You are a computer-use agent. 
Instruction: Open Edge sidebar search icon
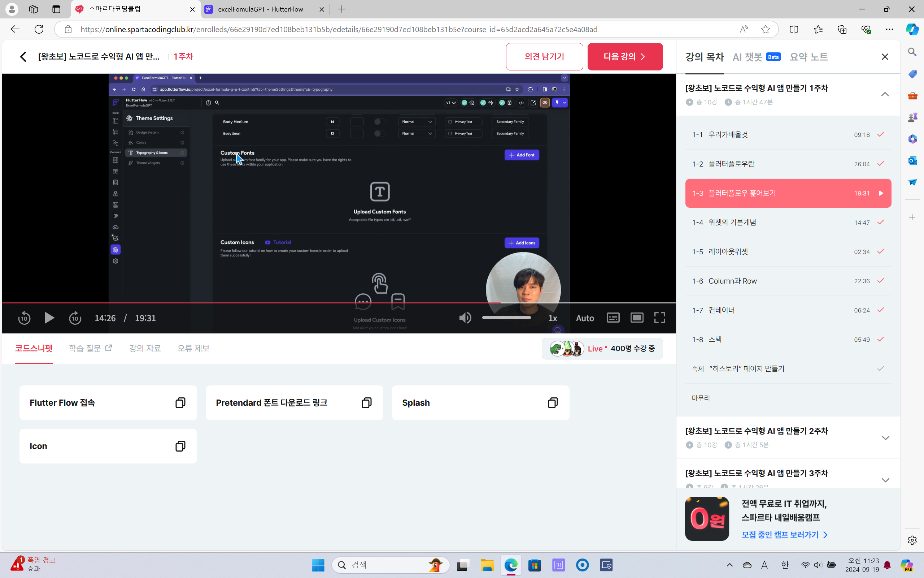[912, 52]
